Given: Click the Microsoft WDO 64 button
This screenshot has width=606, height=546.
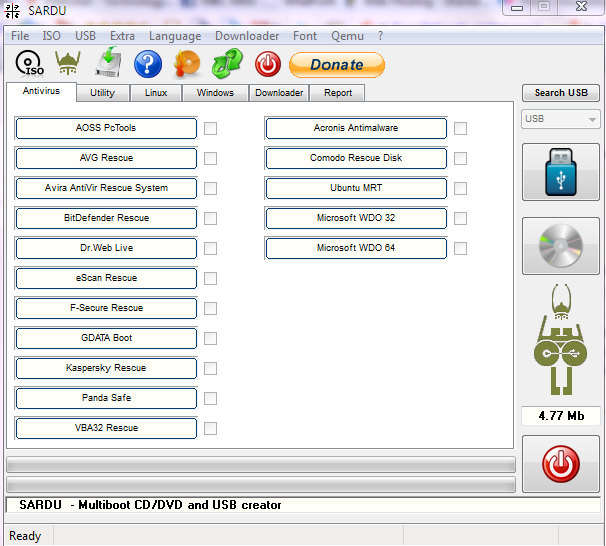Looking at the screenshot, I should click(x=356, y=248).
